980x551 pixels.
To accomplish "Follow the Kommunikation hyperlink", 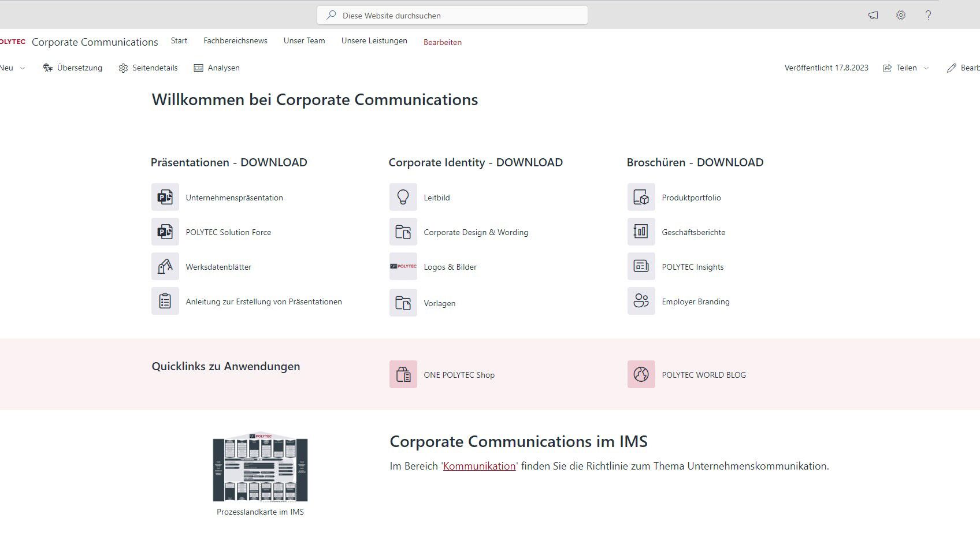I will [480, 466].
